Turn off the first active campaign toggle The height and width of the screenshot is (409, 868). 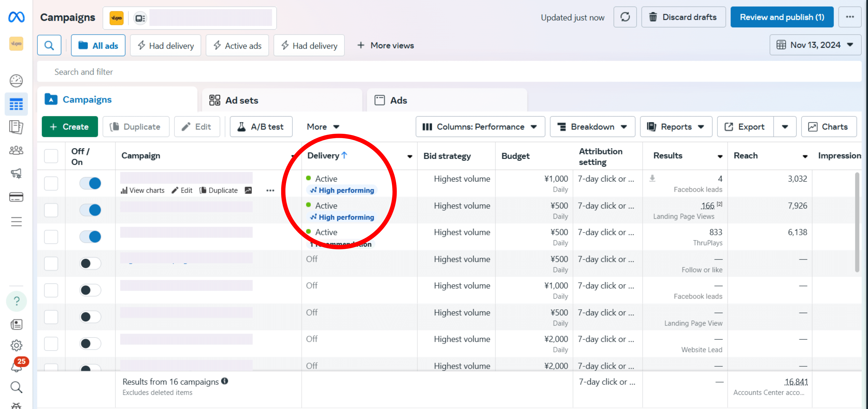pos(90,183)
